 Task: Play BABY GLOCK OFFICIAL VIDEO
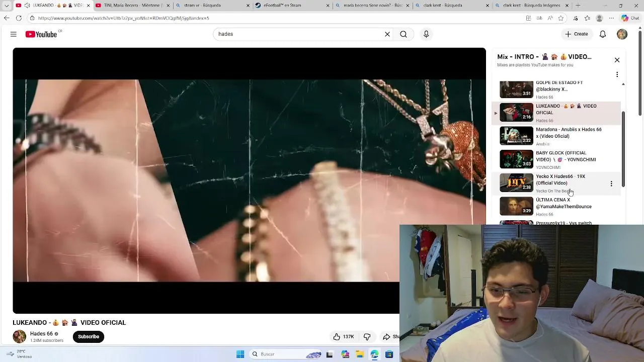click(x=556, y=159)
